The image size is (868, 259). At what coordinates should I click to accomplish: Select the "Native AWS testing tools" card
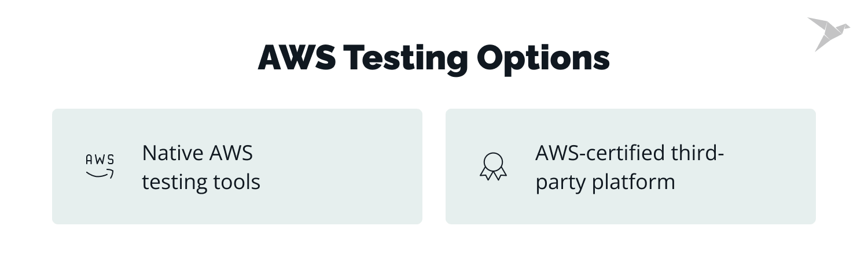pos(237,166)
